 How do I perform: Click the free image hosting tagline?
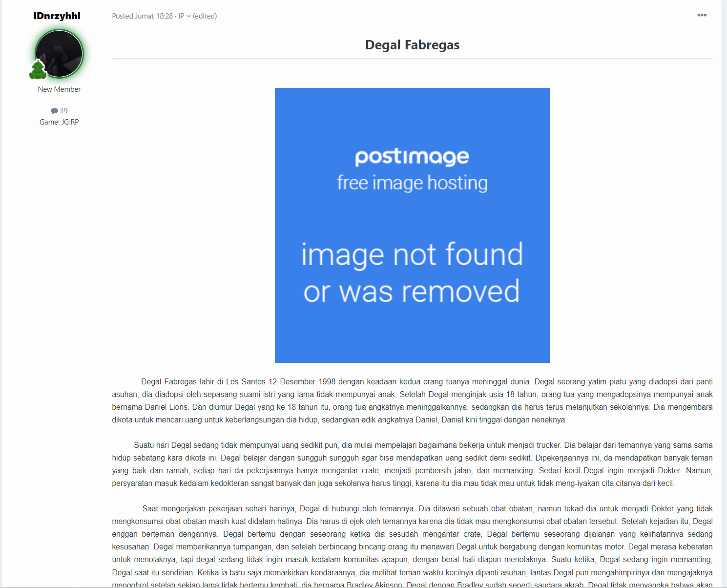coord(412,183)
